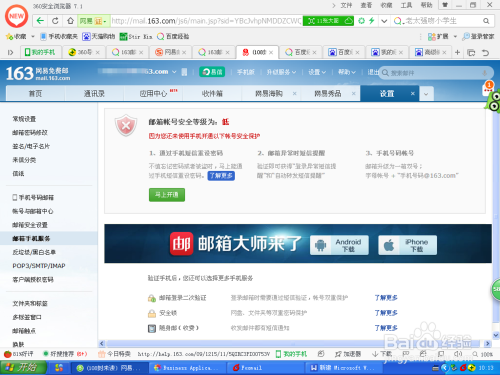This screenshot has height=375, width=500.
Task: Open 登录管家 login manager
Action: (x=478, y=36)
